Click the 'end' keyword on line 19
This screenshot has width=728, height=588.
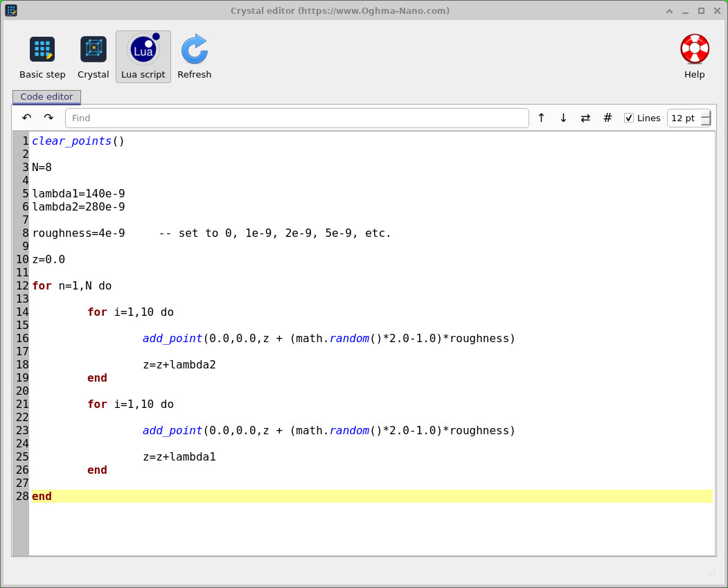tap(97, 377)
